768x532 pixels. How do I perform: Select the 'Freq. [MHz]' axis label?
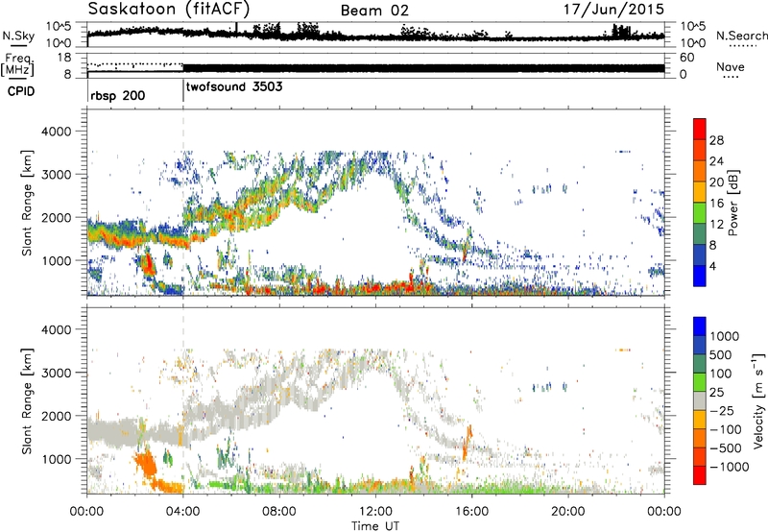(x=17, y=64)
